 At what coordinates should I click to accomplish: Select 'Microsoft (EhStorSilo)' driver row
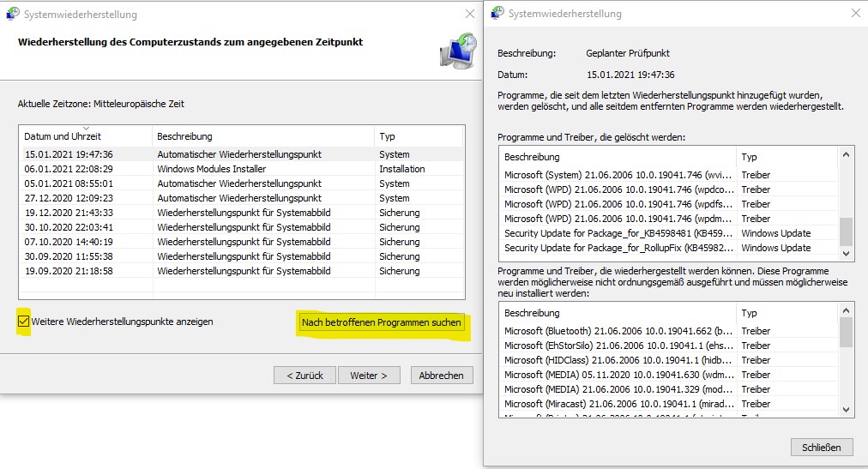pyautogui.click(x=669, y=346)
